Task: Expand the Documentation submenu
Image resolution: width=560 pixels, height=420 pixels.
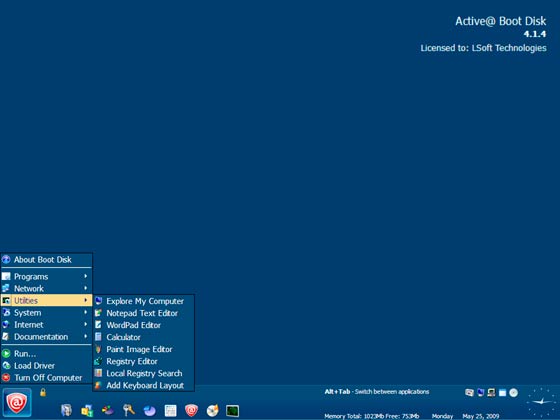Action: pyautogui.click(x=46, y=336)
